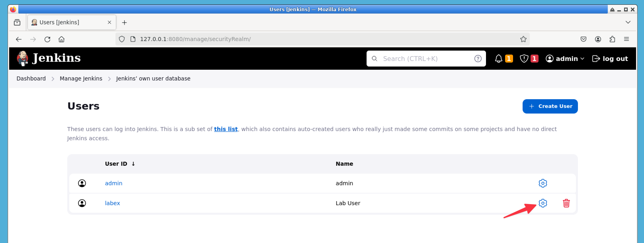Go to Firefox home page
Screen dimensions: 644x243
click(61, 39)
